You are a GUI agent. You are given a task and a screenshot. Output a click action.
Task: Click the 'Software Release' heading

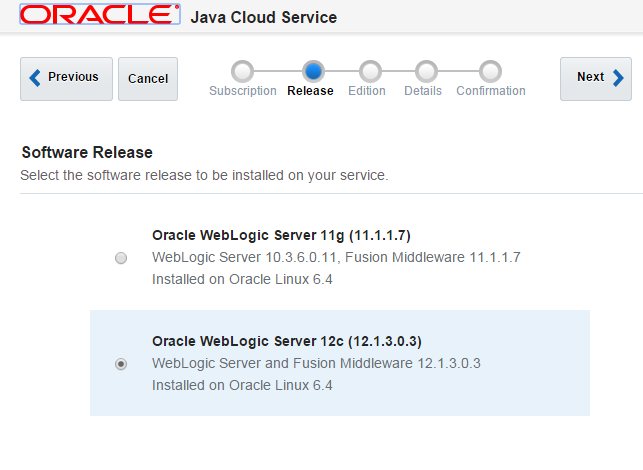click(87, 153)
